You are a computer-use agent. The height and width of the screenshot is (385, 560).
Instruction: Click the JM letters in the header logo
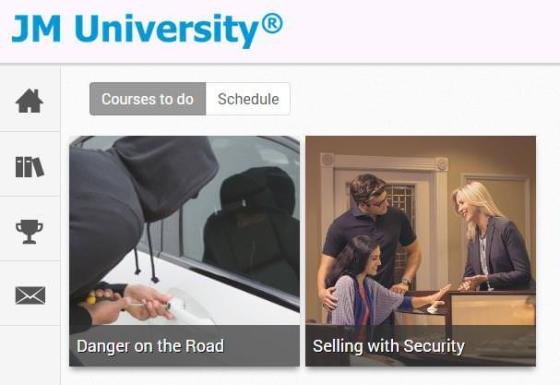36,29
